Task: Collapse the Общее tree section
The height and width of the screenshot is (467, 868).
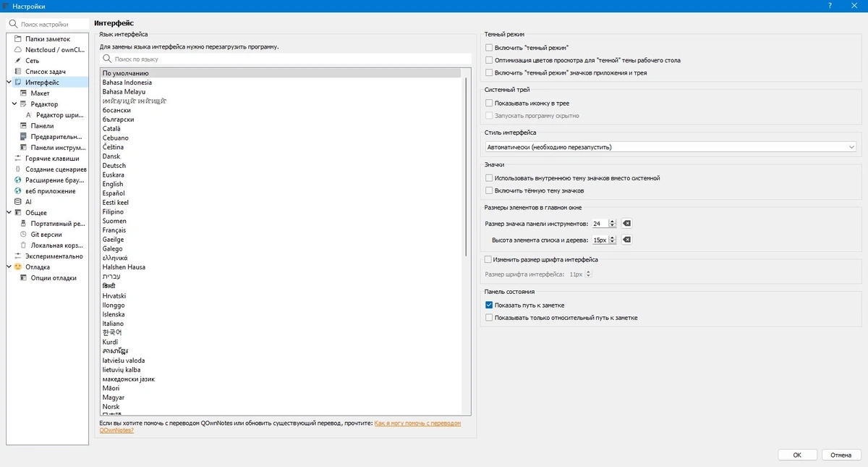Action: coord(9,213)
